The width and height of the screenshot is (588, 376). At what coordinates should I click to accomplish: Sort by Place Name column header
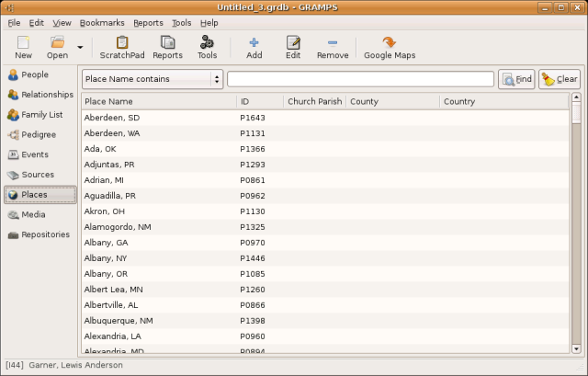click(x=158, y=101)
